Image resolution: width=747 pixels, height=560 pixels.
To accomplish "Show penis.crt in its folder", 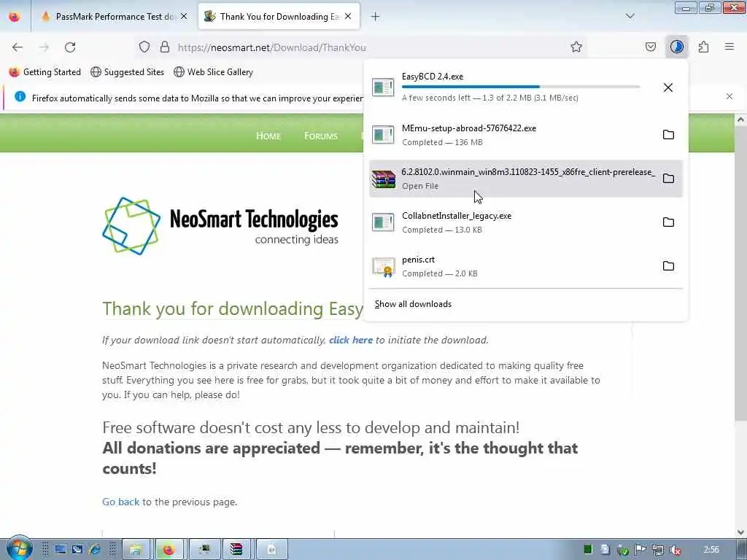I will pos(668,266).
